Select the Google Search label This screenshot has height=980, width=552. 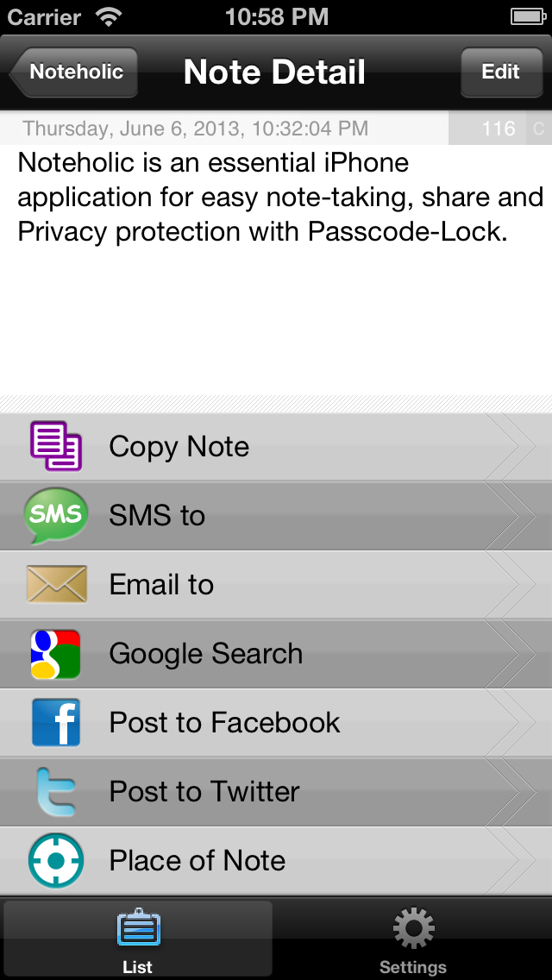[x=206, y=654]
